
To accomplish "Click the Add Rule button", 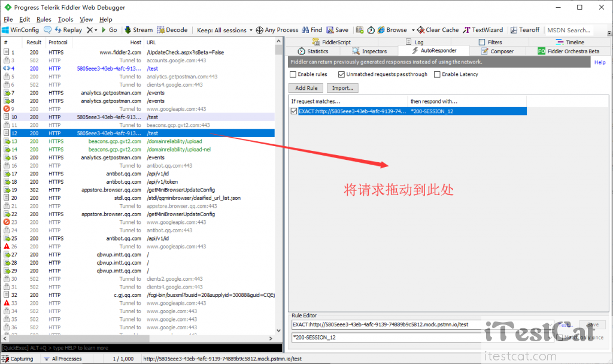I will (306, 88).
